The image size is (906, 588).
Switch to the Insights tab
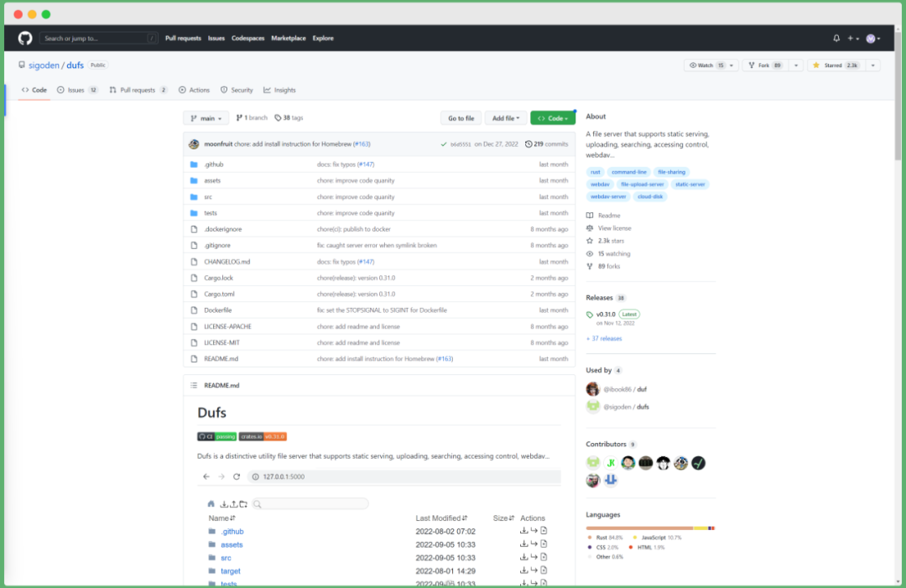click(279, 90)
